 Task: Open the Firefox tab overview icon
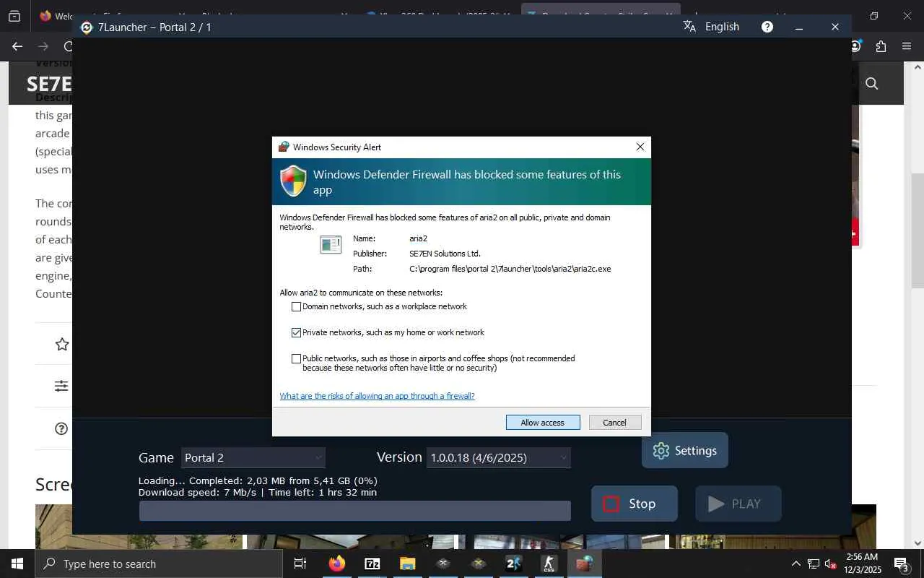coord(14,16)
